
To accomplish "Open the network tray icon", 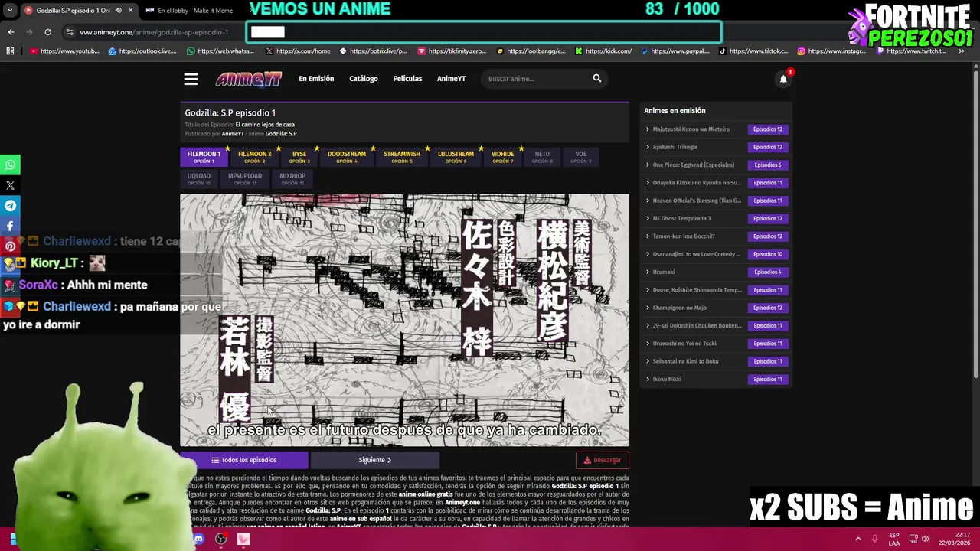I will click(913, 539).
